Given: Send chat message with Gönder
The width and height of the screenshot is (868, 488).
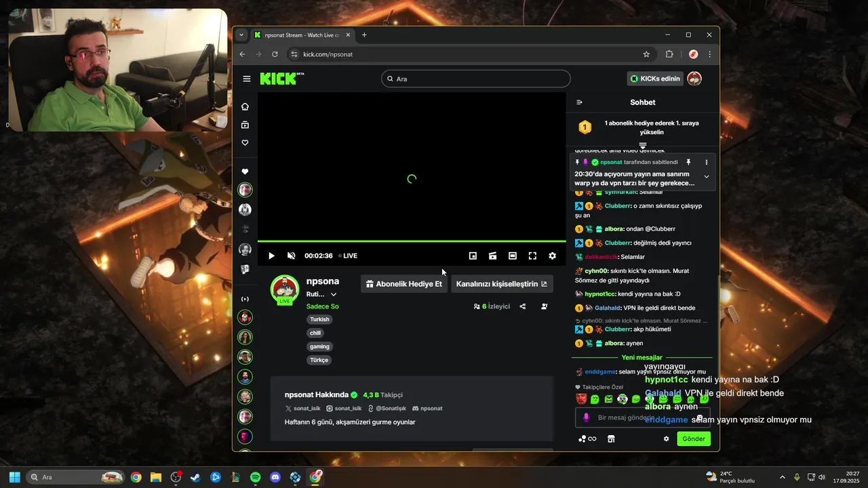Looking at the screenshot, I should [x=694, y=439].
